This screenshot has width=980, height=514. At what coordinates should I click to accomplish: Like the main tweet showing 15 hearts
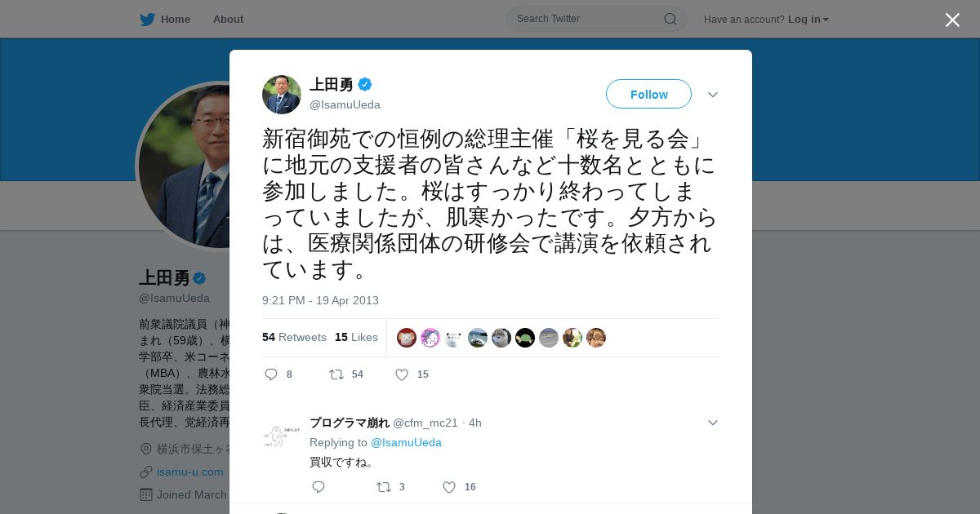tap(402, 374)
